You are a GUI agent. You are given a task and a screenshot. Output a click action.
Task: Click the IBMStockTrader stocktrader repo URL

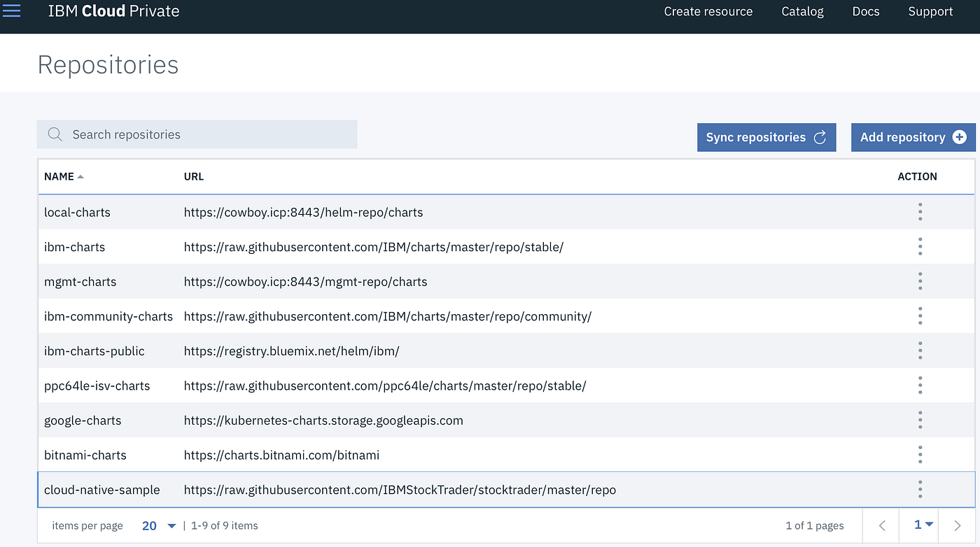400,490
